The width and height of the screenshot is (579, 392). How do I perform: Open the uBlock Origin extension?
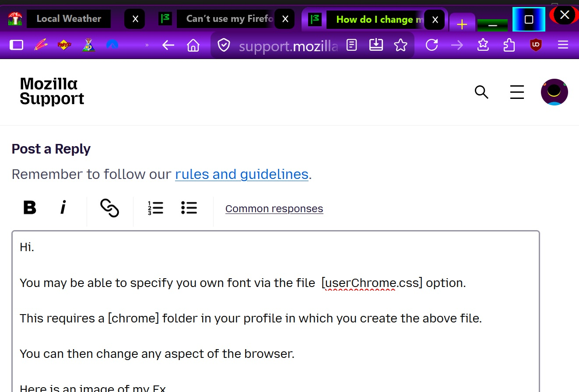[x=536, y=45]
